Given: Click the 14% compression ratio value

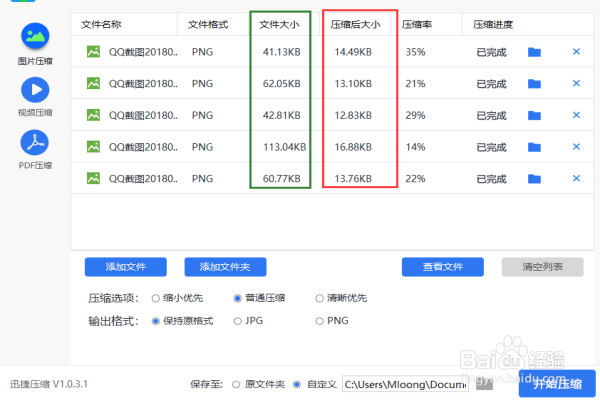Looking at the screenshot, I should 416,147.
